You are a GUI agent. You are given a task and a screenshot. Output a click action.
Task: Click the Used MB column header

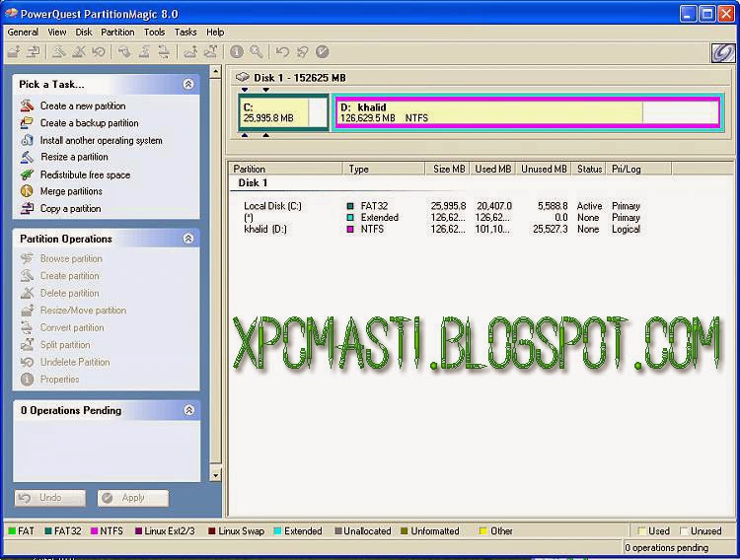pyautogui.click(x=492, y=169)
